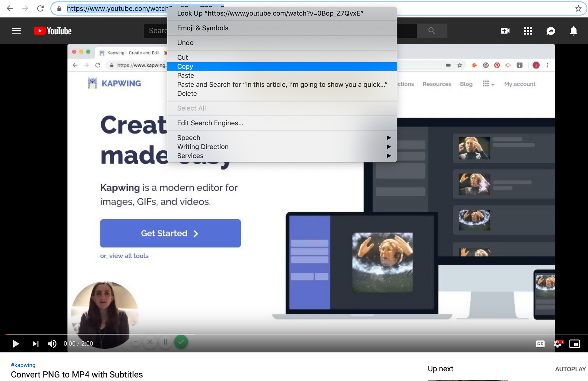Screen dimensions: 588x381
Task: Reload the page in browser
Action: (x=40, y=9)
